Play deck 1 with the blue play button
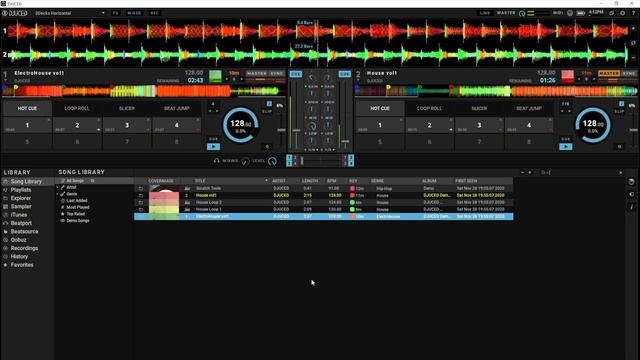This screenshot has width=640, height=360. [x=213, y=147]
